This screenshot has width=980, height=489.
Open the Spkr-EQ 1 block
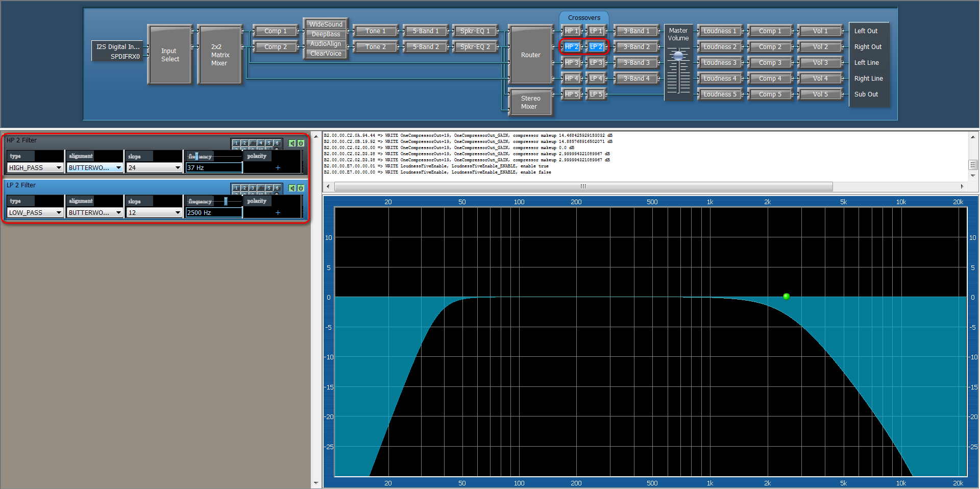475,31
